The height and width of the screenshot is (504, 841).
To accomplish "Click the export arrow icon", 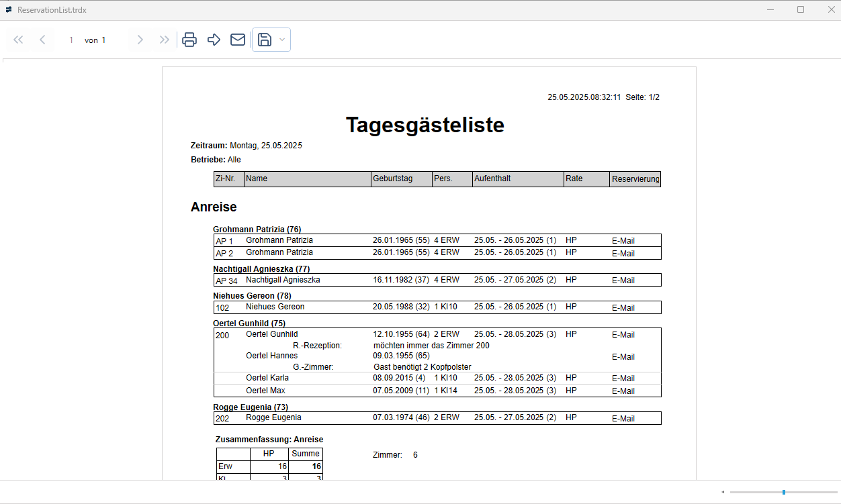I will (x=214, y=40).
